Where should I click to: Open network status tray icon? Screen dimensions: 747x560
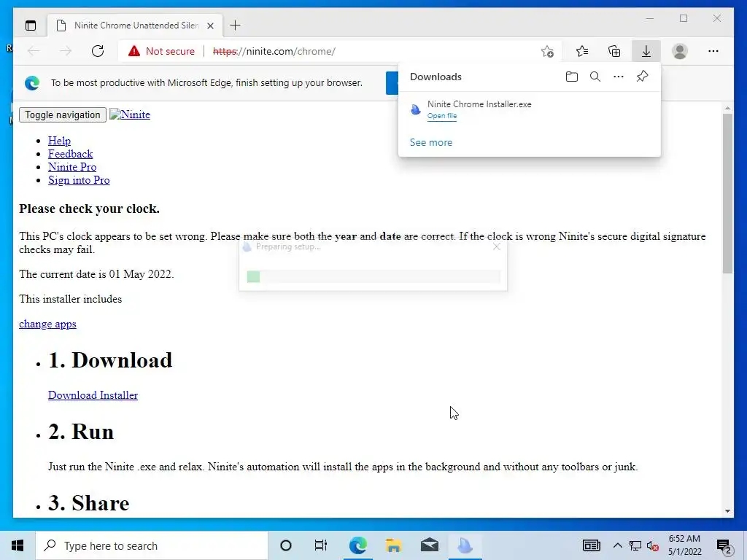point(635,545)
